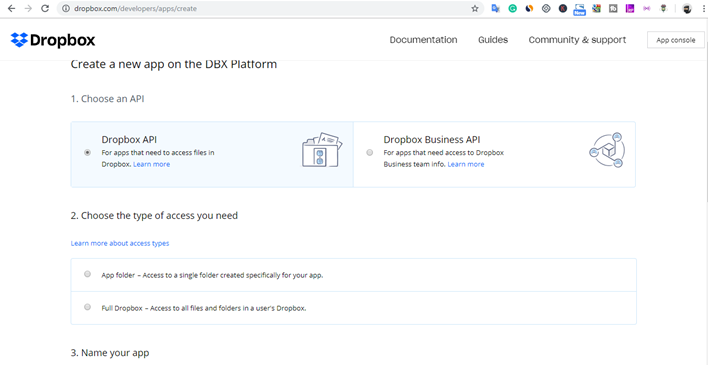Open the Google Translate extension

[495, 9]
